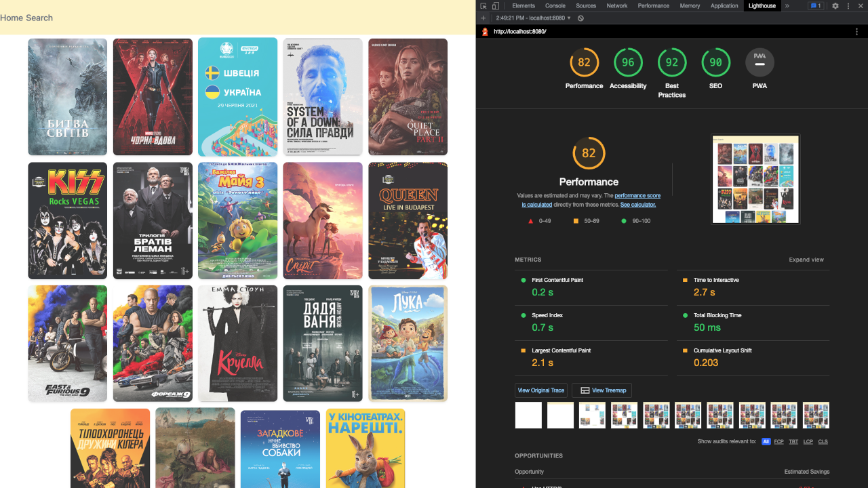Click the View Treemap button
868x488 pixels.
(x=602, y=390)
